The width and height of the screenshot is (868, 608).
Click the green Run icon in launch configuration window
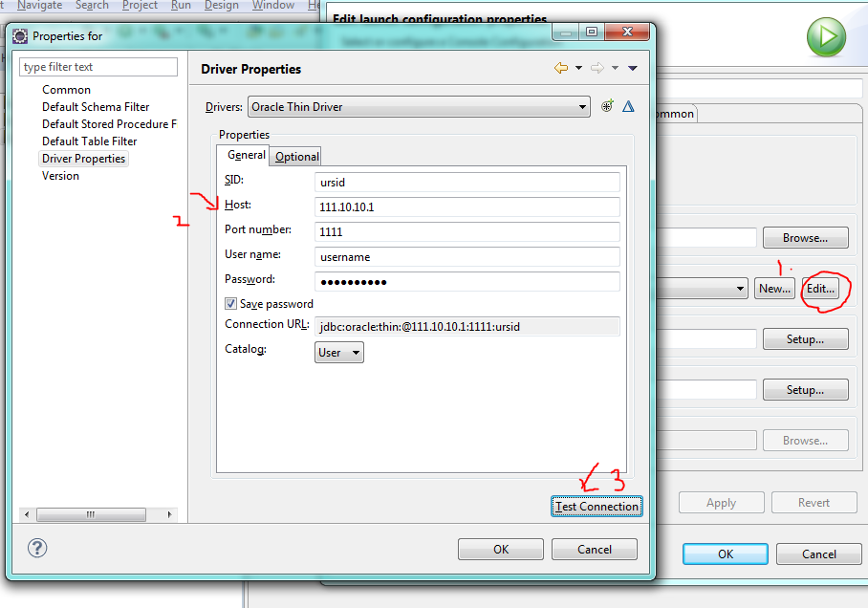coord(826,37)
